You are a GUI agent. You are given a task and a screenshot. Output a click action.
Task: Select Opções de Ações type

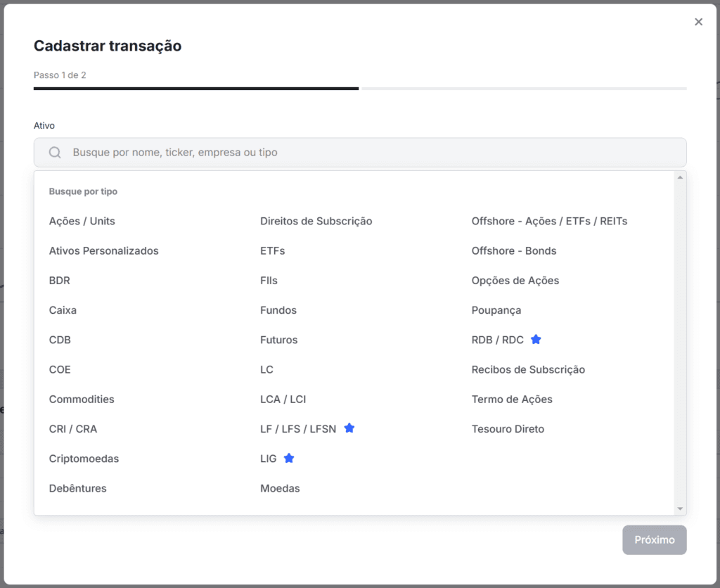click(x=515, y=281)
